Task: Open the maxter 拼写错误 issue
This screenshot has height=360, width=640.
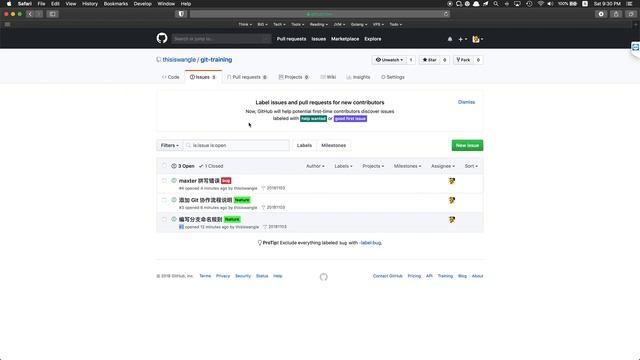Action: tap(199, 180)
